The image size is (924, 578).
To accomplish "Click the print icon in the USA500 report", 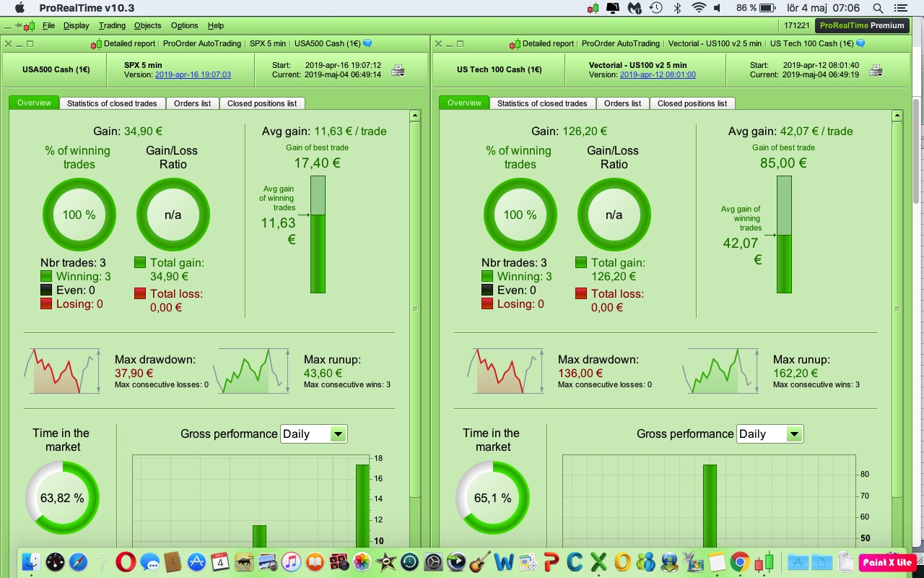I will pyautogui.click(x=398, y=70).
